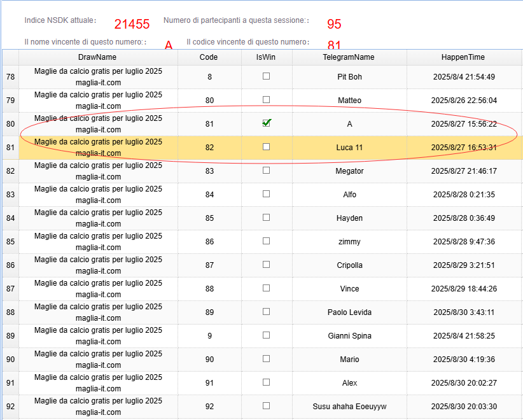
Task: Click the TelegramName cell 'Pit Boh'
Action: point(349,77)
